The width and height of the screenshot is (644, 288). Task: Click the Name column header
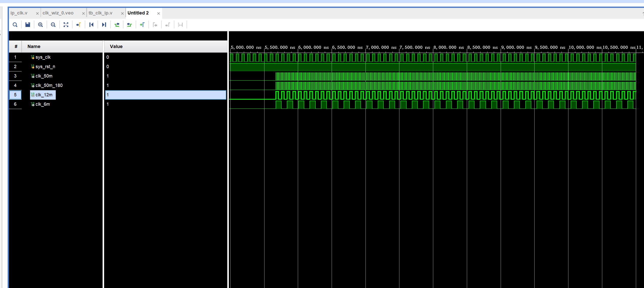(34, 47)
